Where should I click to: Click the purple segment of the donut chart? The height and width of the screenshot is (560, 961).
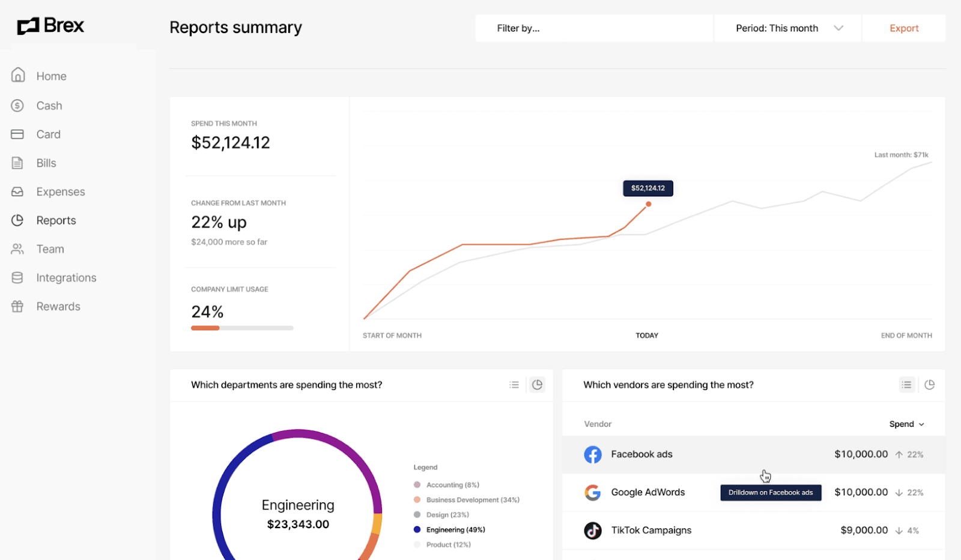point(351,454)
